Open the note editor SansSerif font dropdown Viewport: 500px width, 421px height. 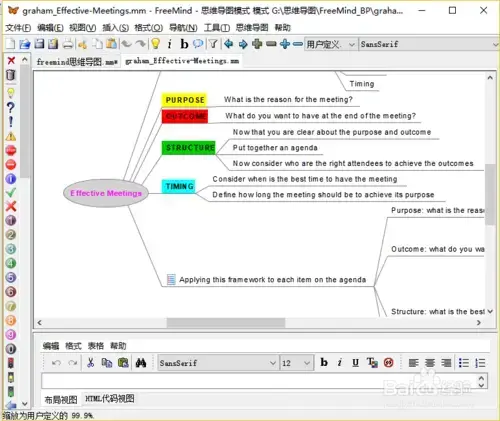click(x=217, y=363)
